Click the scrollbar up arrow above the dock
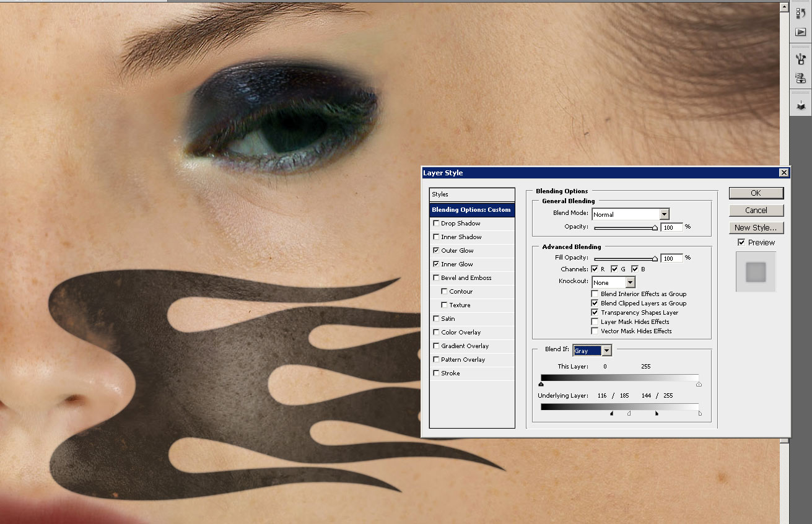The image size is (812, 524). [784, 7]
